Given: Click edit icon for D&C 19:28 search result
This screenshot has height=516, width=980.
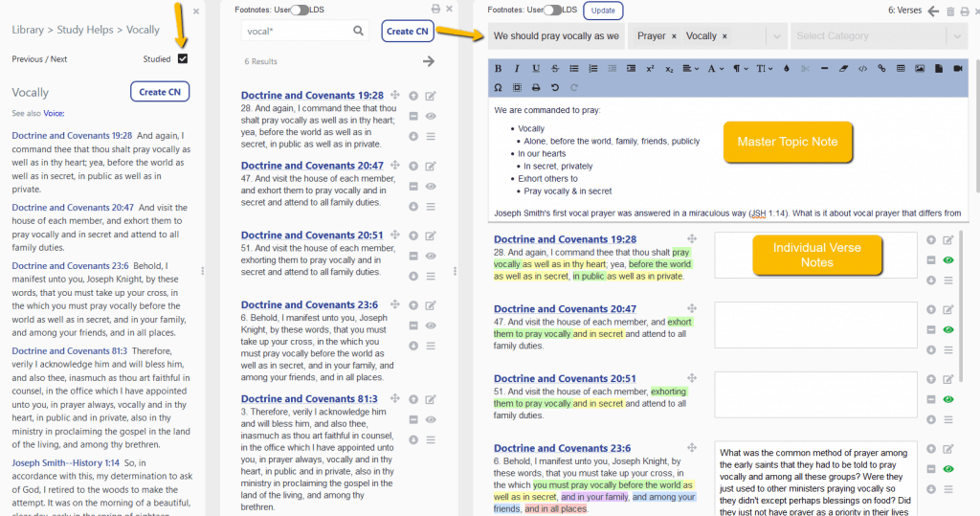Looking at the screenshot, I should (431, 96).
